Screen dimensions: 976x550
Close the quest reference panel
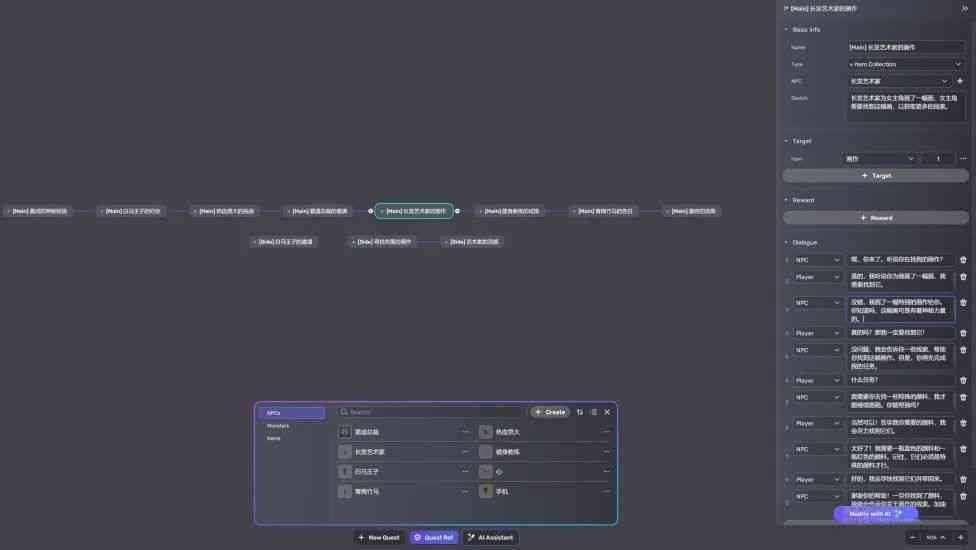pyautogui.click(x=608, y=412)
